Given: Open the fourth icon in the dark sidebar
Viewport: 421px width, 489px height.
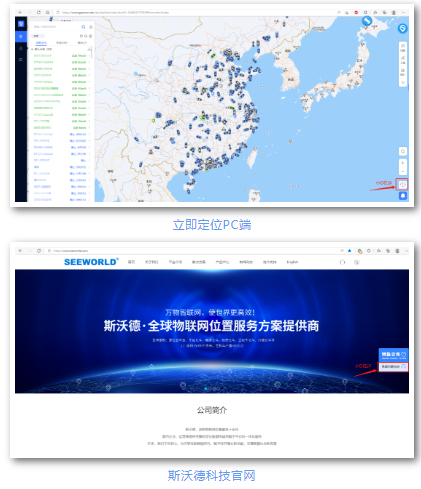Looking at the screenshot, I should point(21,60).
